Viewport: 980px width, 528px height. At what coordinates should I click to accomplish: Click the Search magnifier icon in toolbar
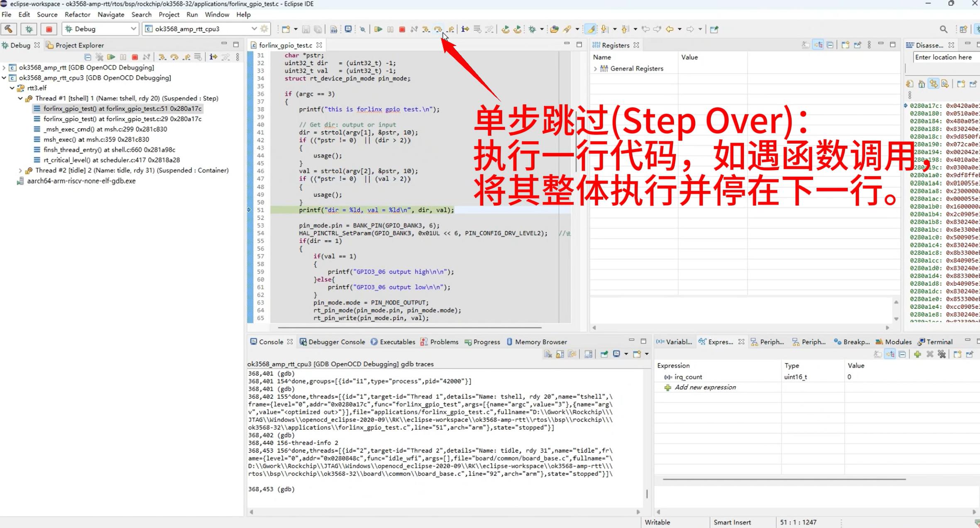coord(943,29)
